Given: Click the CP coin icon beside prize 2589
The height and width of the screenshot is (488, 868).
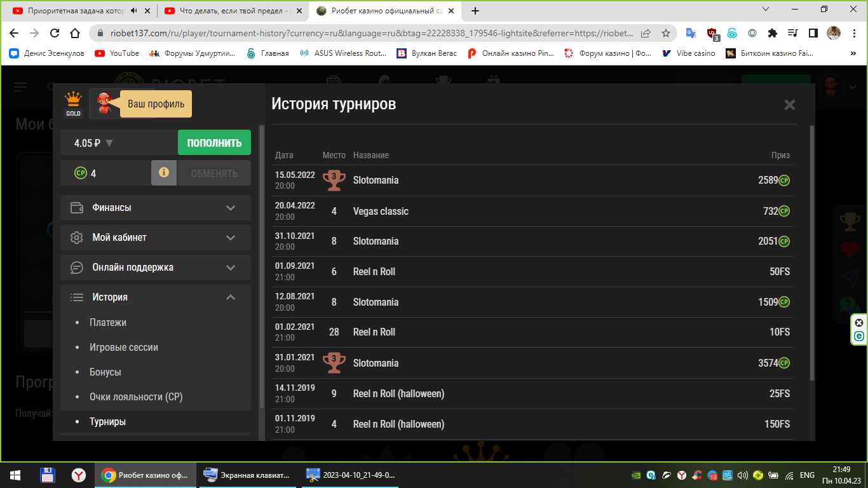Looking at the screenshot, I should point(785,180).
